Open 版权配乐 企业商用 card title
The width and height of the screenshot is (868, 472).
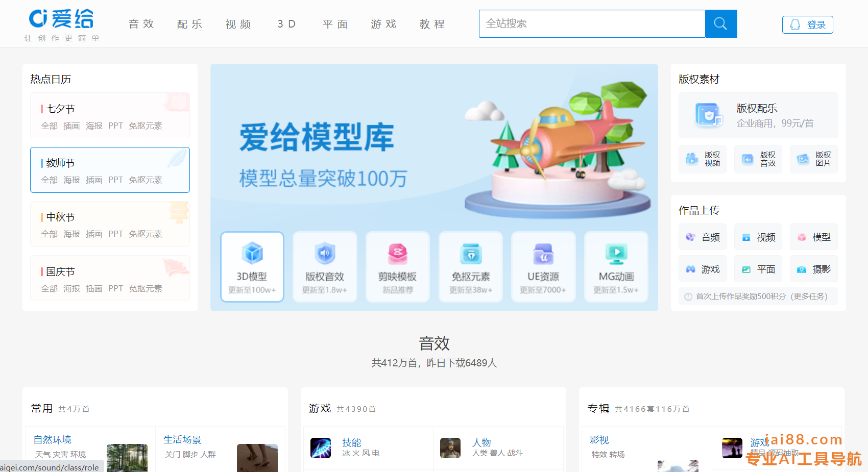(x=757, y=108)
